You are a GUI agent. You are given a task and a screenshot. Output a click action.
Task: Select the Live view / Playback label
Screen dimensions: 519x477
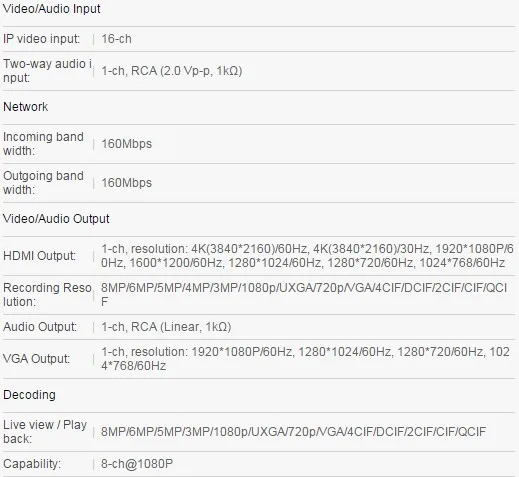[45, 432]
